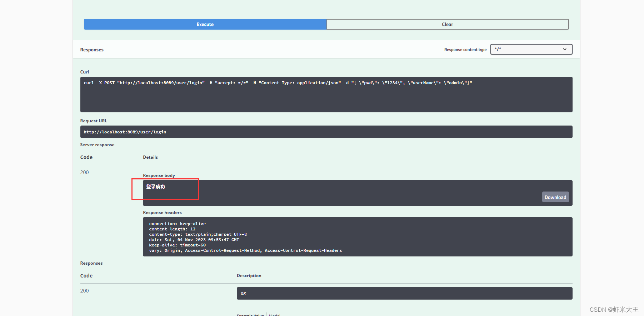This screenshot has width=644, height=316.
Task: Click the content-type text/plain header line
Action: pos(198,234)
